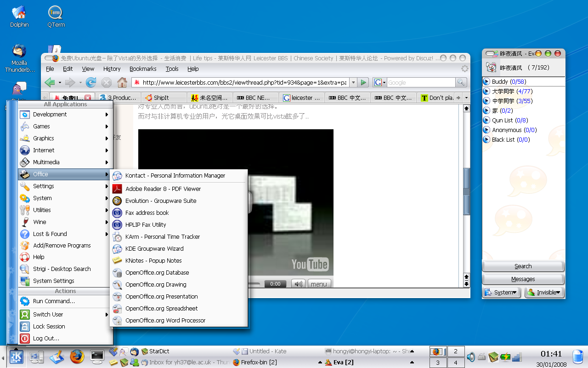Expand the Qun List group
588x368 pixels.
click(x=487, y=120)
